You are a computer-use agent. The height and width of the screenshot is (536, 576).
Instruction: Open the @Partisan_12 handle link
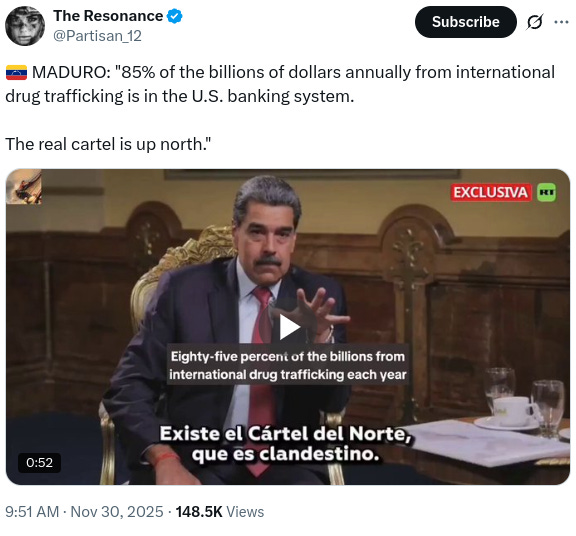(97, 36)
